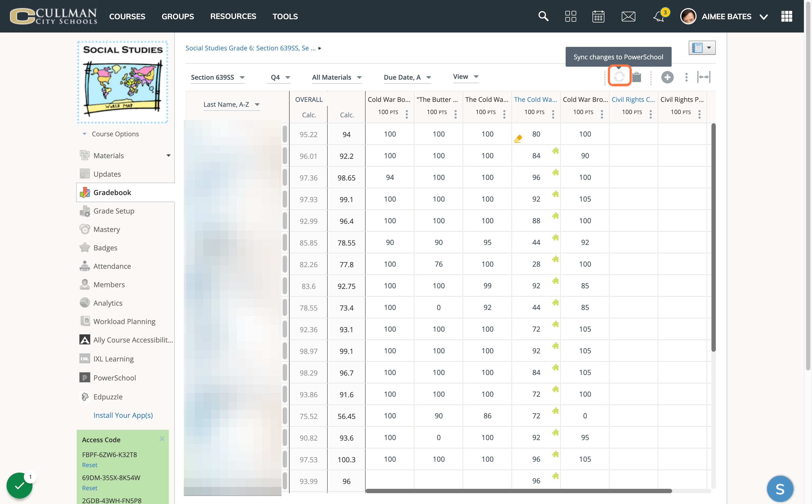
Task: Click the plus add-material icon
Action: pos(667,77)
